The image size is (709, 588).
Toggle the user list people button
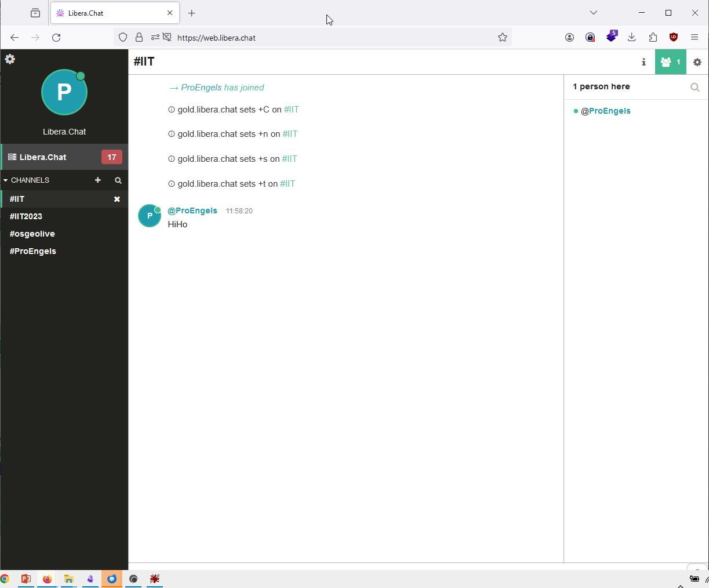(671, 62)
